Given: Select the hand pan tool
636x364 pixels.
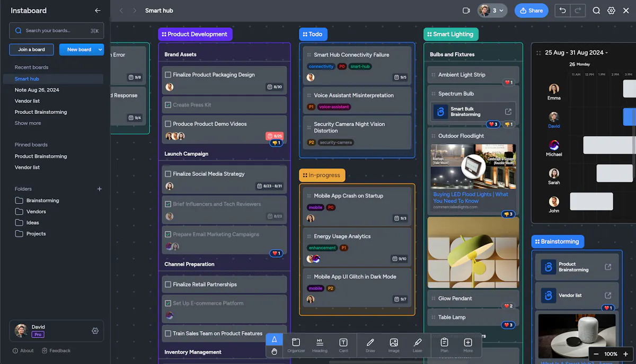Looking at the screenshot, I should (274, 351).
